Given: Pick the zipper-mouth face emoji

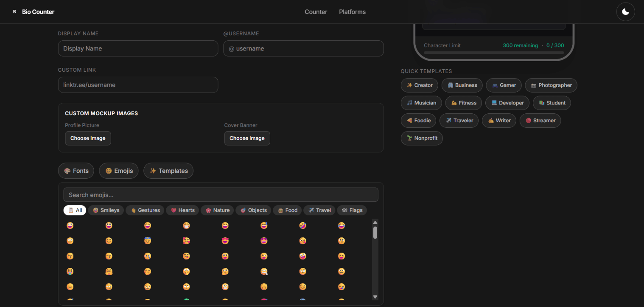Looking at the screenshot, I should click(x=263, y=271).
